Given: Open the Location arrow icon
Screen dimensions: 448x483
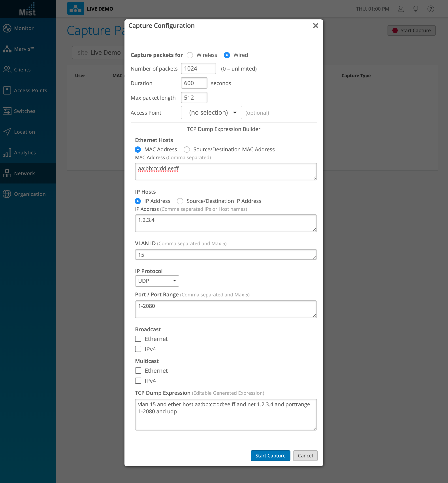Looking at the screenshot, I should (x=7, y=132).
